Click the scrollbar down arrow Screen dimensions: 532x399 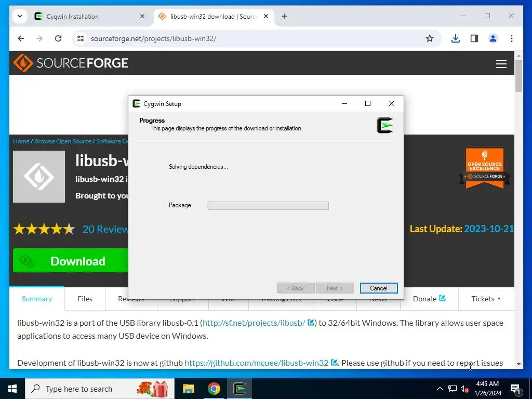(x=518, y=364)
